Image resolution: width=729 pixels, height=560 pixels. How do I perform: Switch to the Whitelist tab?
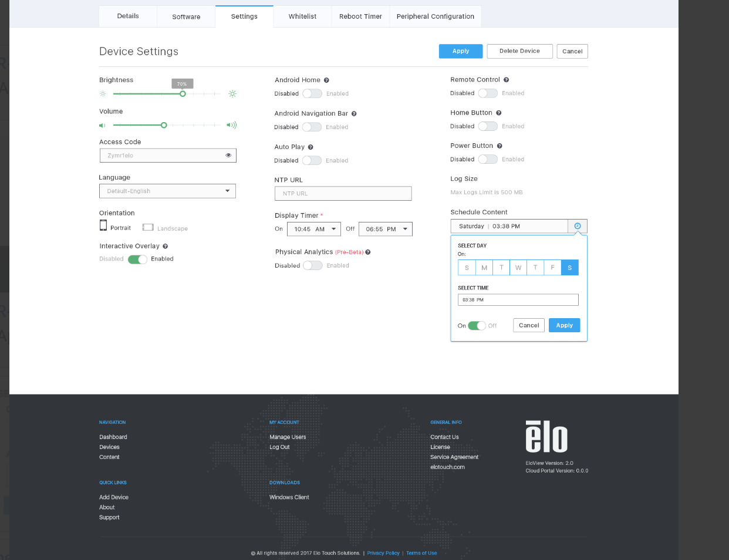[x=302, y=16]
